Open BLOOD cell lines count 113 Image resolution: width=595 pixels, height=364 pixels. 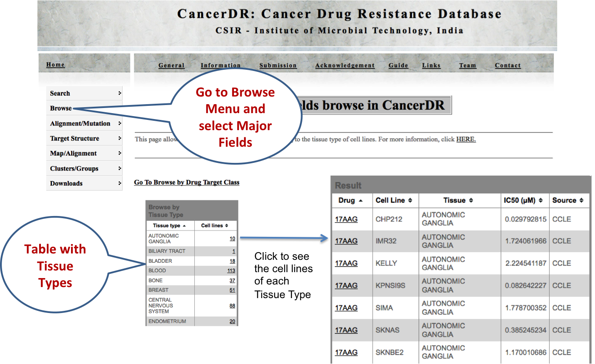click(x=231, y=271)
